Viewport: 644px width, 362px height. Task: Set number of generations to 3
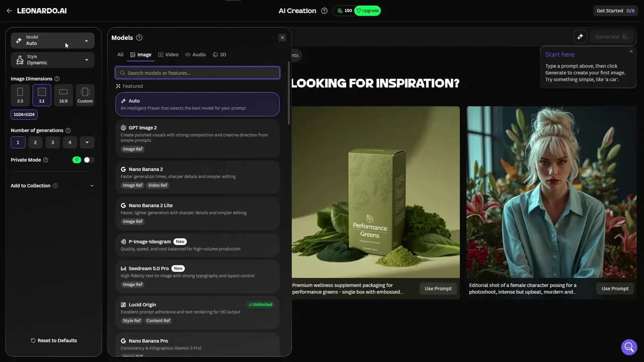click(x=52, y=142)
